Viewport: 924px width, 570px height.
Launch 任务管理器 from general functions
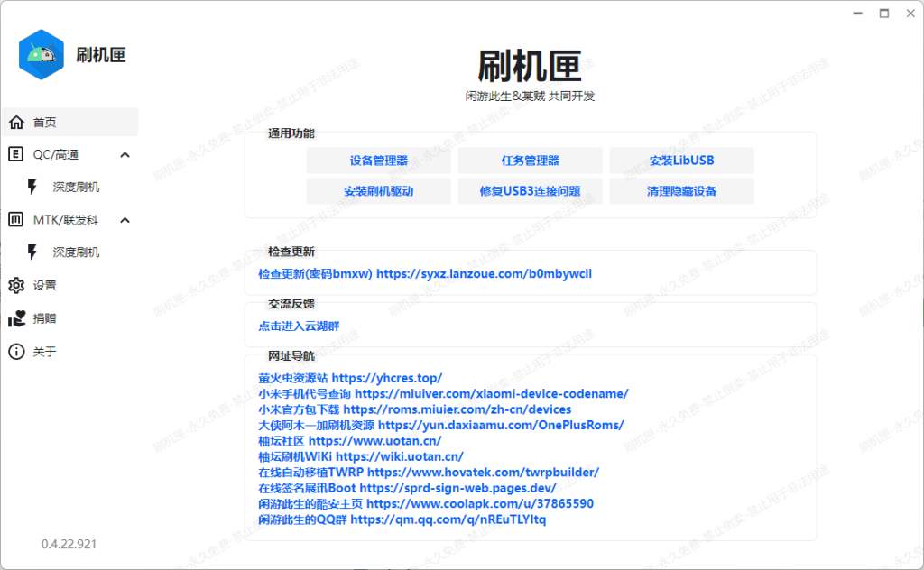pos(531,161)
